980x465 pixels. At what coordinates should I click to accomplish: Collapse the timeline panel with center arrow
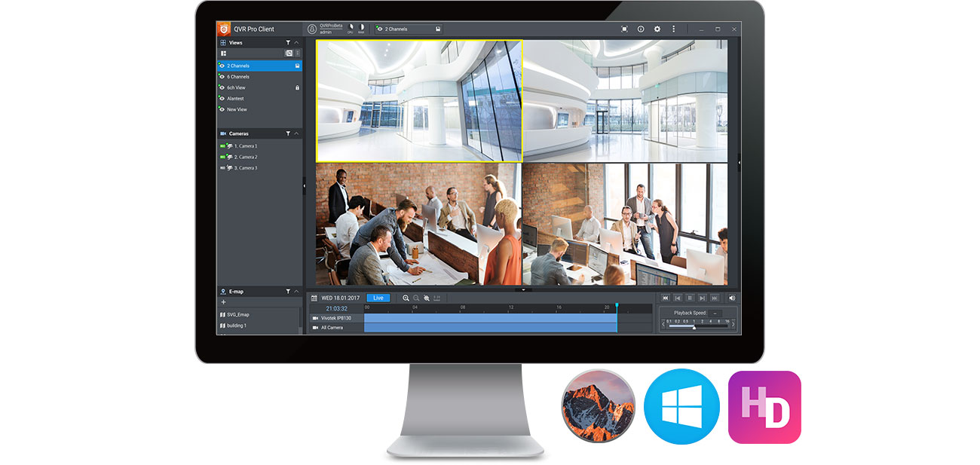(522, 289)
